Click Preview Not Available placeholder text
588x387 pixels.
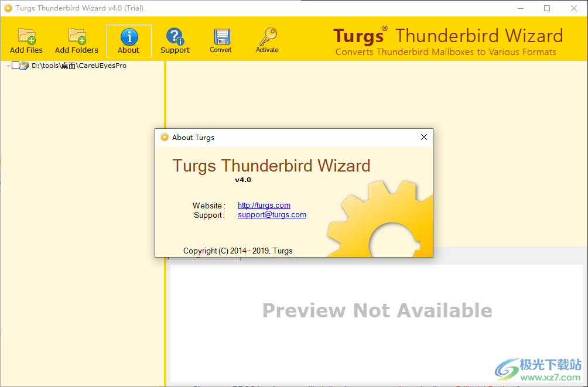click(x=377, y=310)
